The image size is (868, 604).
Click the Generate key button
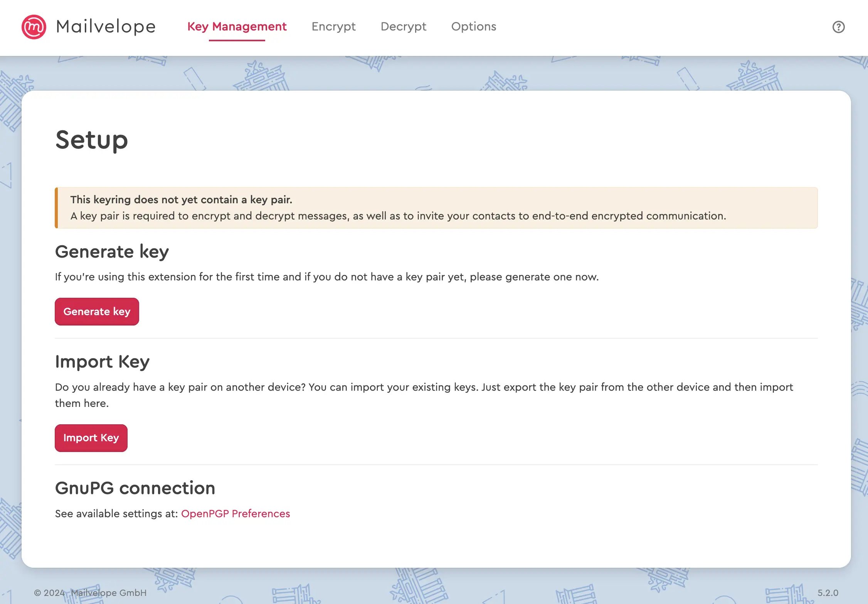pyautogui.click(x=97, y=311)
